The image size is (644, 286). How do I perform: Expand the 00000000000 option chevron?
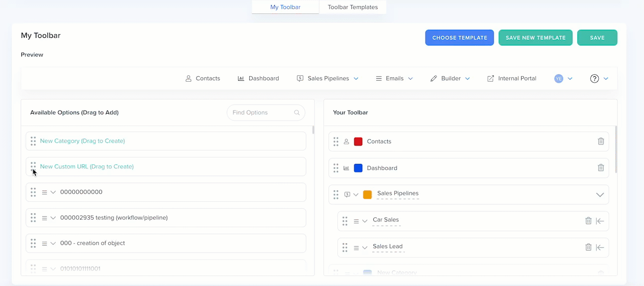(53, 192)
